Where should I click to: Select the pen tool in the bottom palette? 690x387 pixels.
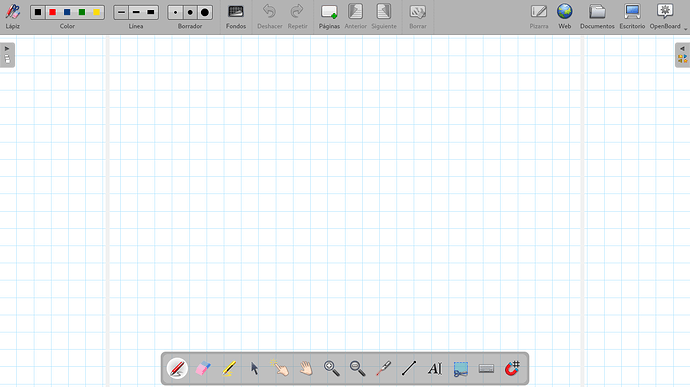coord(177,368)
